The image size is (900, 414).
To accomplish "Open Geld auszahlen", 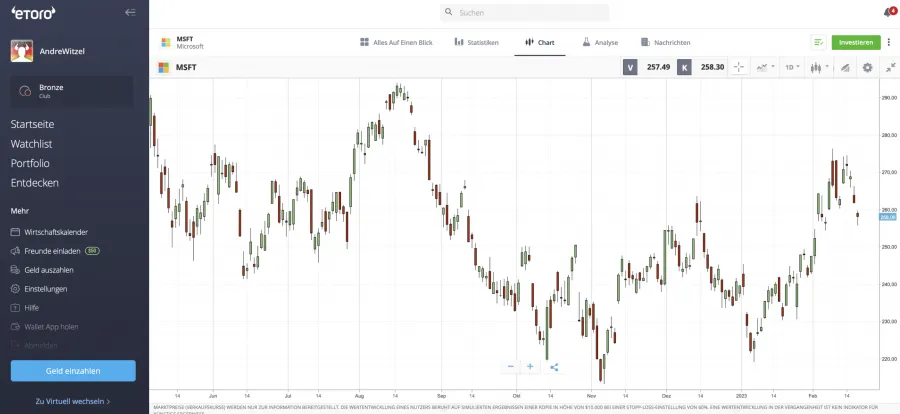I will pos(49,270).
